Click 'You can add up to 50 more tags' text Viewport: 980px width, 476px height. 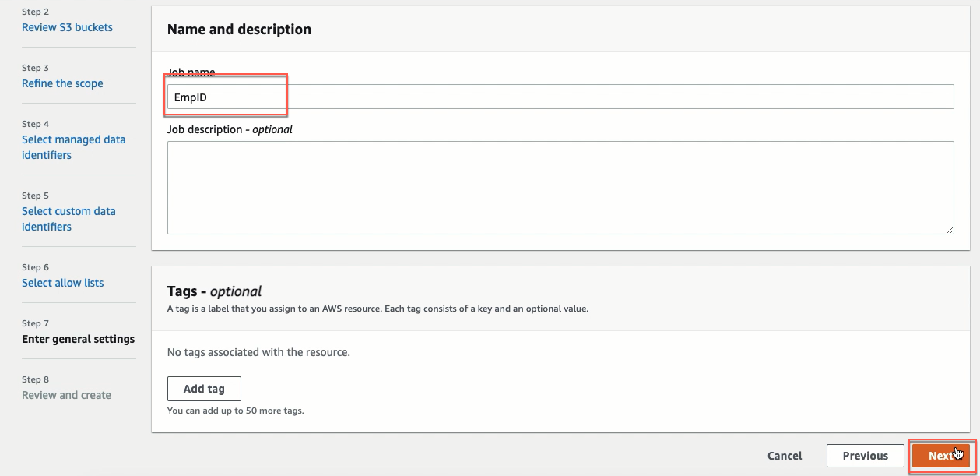tap(235, 411)
